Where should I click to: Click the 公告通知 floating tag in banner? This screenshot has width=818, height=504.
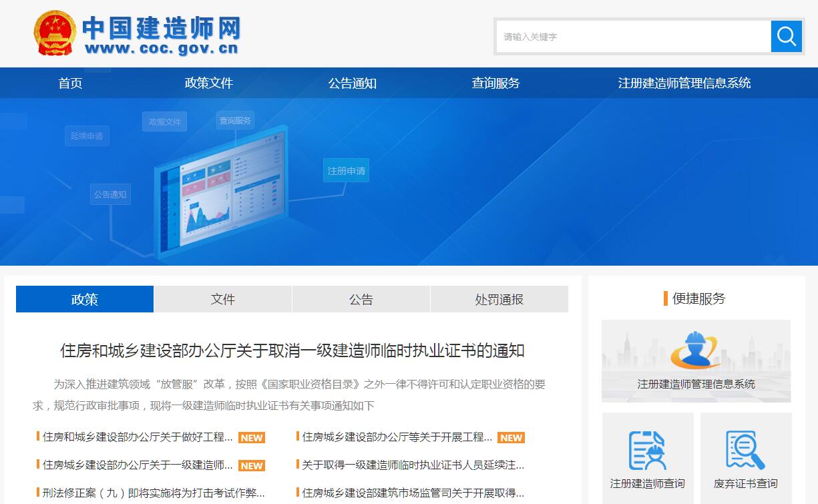tap(110, 195)
